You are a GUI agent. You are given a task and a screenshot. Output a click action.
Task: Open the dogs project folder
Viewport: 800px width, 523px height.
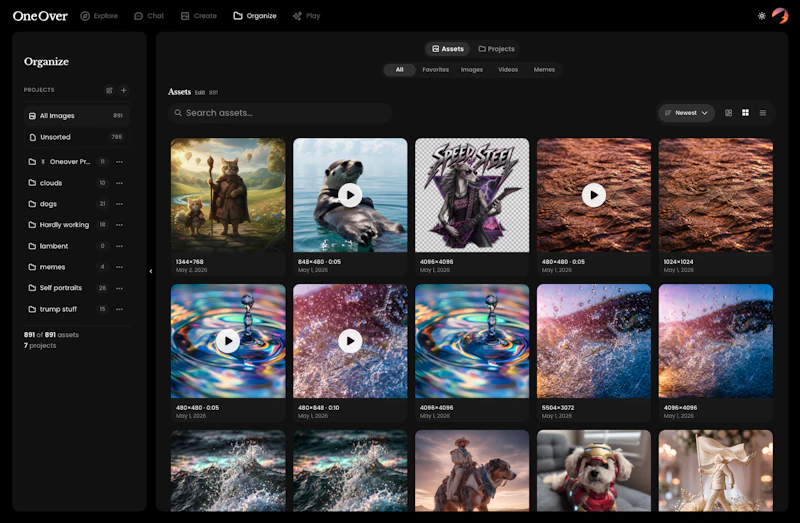[x=48, y=204]
